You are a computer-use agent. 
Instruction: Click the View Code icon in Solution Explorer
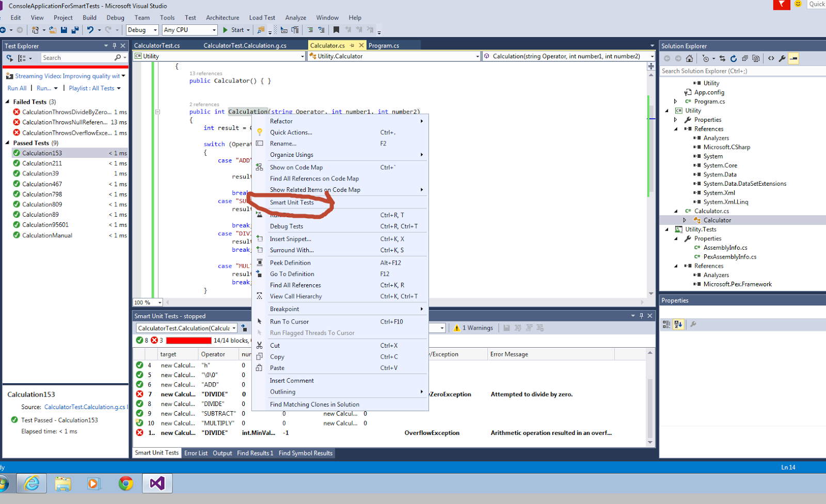[771, 58]
